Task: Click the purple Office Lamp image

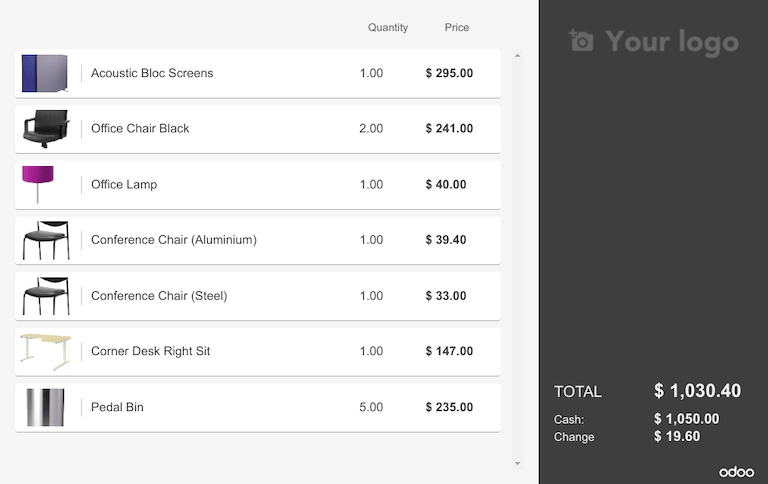Action: click(38, 184)
